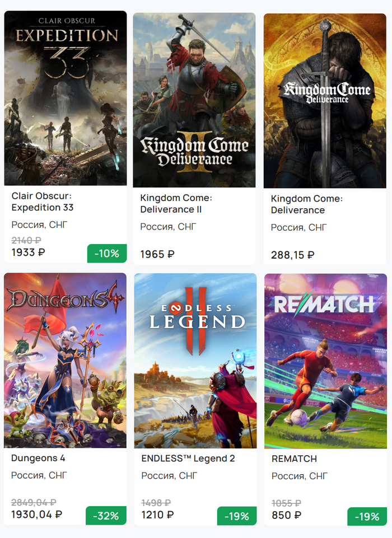The image size is (392, 538).
Task: Open the REMATCH title link
Action: click(x=294, y=459)
